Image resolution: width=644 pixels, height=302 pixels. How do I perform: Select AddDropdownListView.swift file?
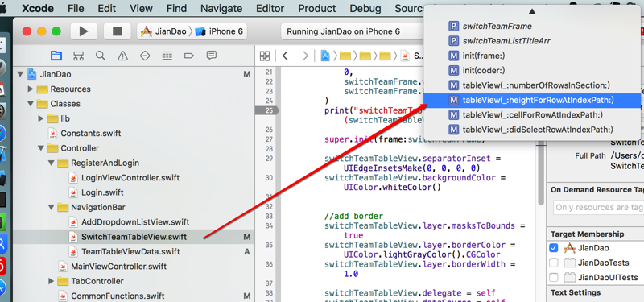pos(134,222)
